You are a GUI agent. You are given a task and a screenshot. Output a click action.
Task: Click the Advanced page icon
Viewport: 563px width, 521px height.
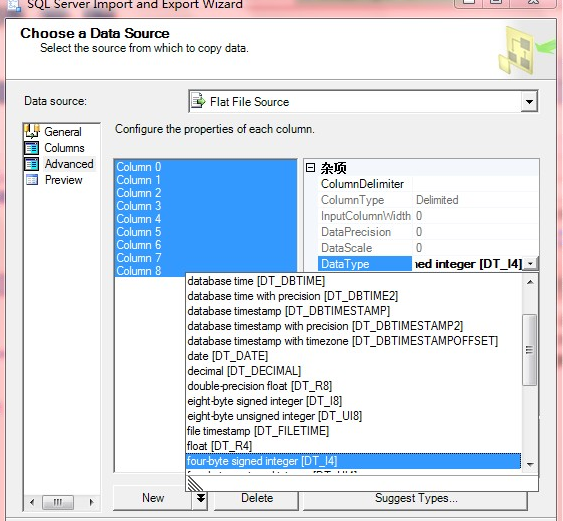point(32,164)
